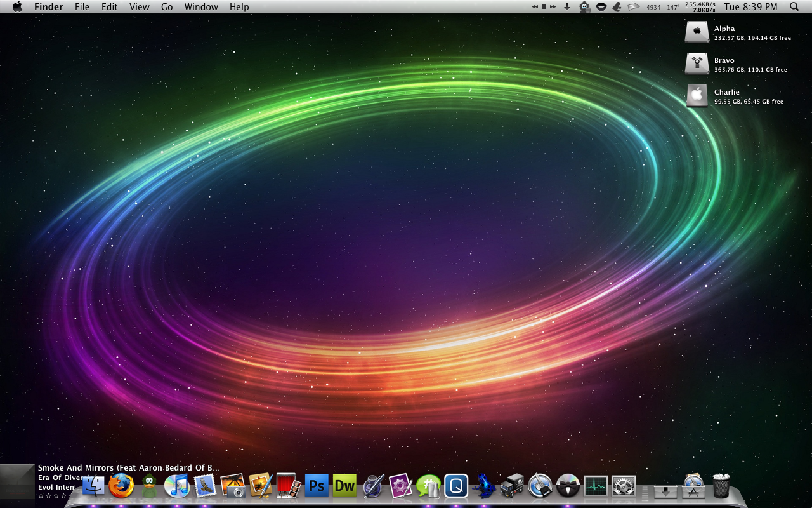Open Activity Monitor in dock
812x508 pixels.
(x=596, y=486)
